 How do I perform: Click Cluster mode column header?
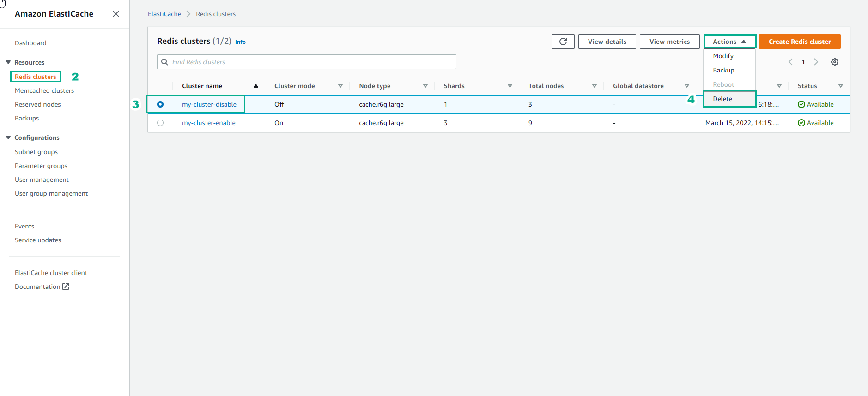(295, 86)
